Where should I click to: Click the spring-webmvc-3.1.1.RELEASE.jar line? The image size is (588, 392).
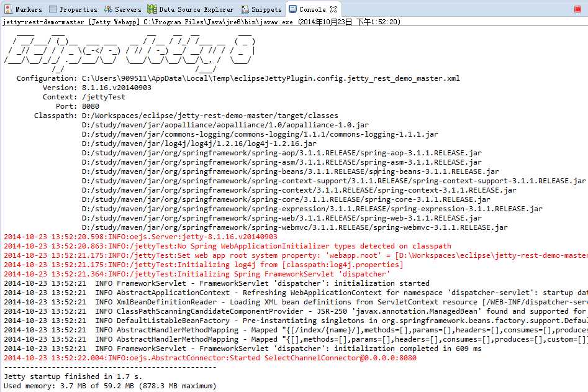click(x=295, y=228)
